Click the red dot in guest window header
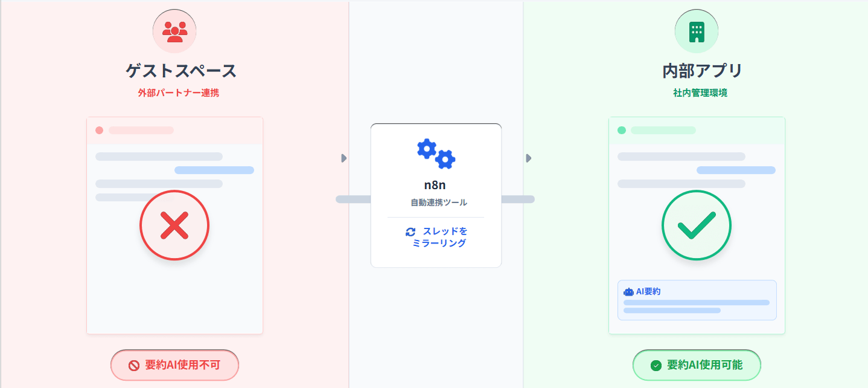 coord(100,131)
